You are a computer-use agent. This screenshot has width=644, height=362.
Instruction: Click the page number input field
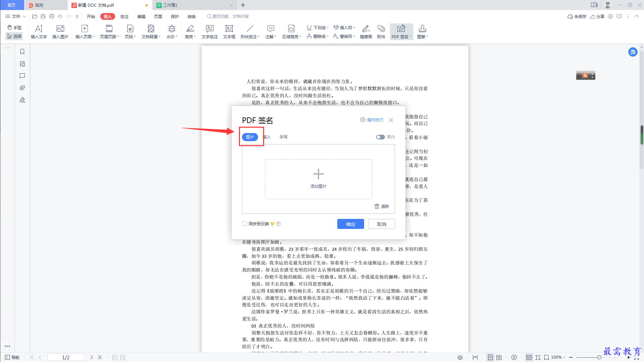click(x=66, y=357)
